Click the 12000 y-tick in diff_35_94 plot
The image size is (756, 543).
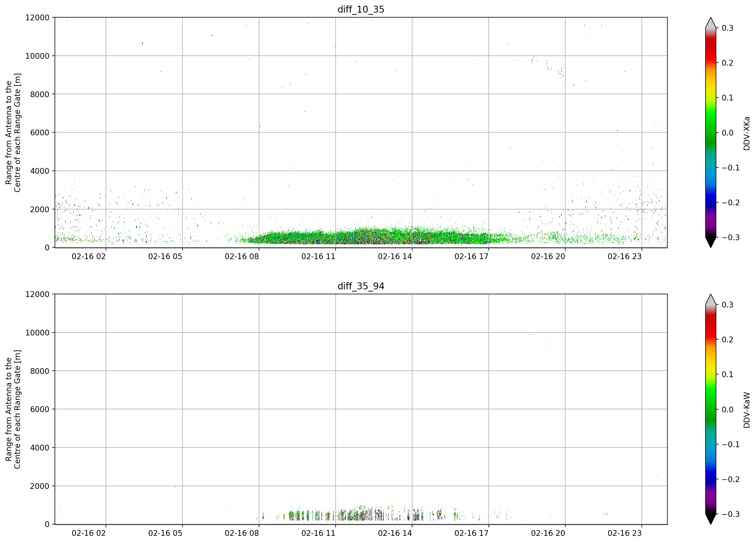coord(37,294)
